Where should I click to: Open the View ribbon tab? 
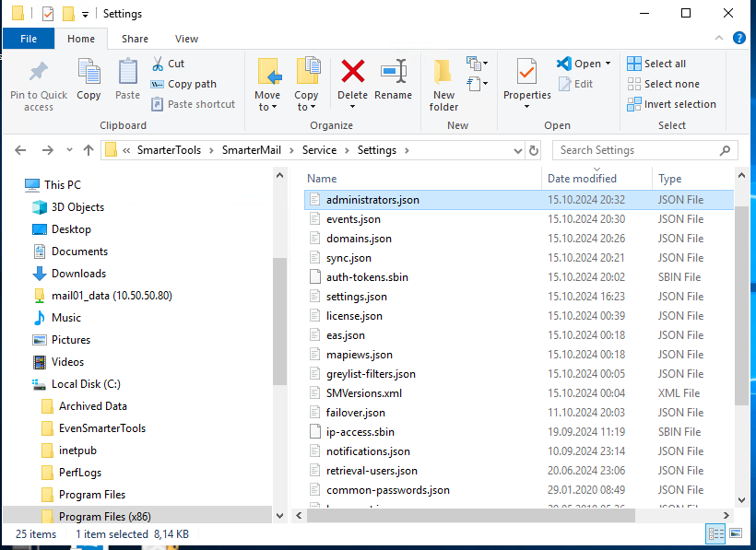(186, 39)
